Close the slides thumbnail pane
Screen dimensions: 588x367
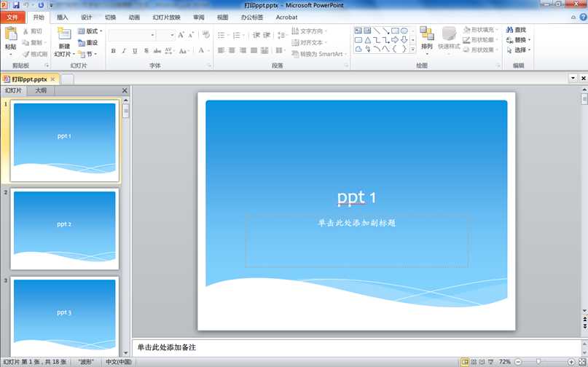(x=125, y=90)
